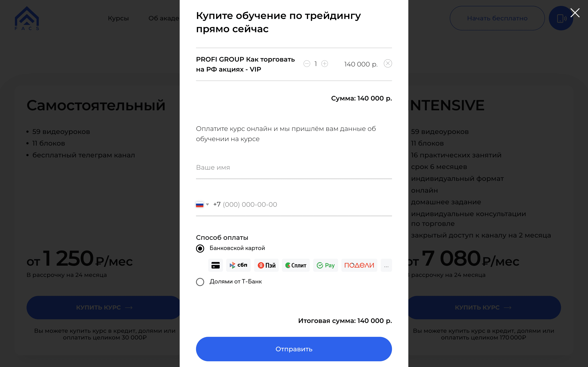Open the country flag phone code dropdown
This screenshot has width=588, height=367.
tap(202, 205)
